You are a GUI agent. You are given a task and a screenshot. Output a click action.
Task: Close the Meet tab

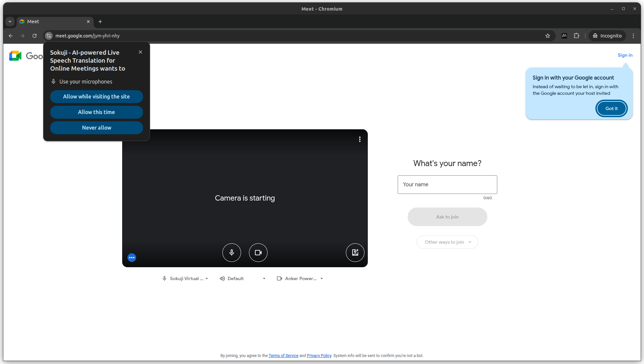coord(88,22)
